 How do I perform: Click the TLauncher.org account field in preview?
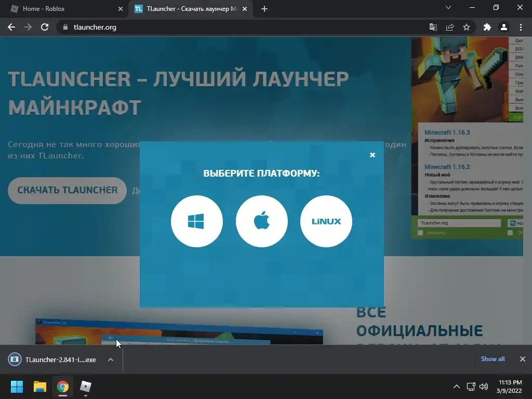[x=459, y=223]
